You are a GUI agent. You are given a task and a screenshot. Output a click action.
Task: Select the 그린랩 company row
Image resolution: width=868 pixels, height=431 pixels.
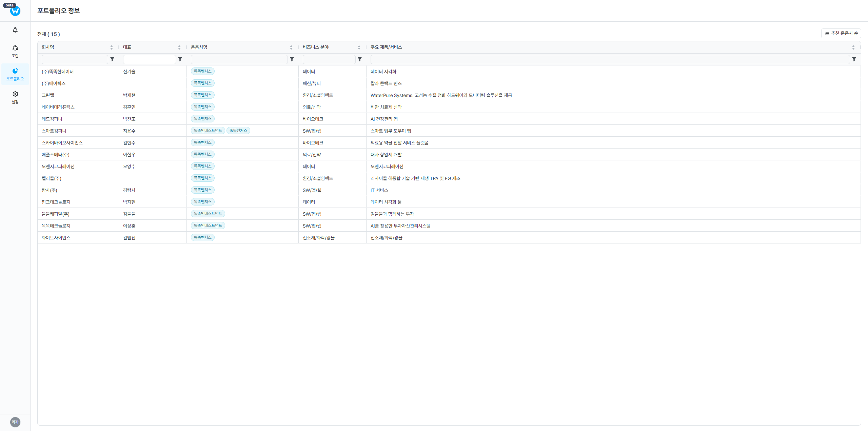click(48, 95)
